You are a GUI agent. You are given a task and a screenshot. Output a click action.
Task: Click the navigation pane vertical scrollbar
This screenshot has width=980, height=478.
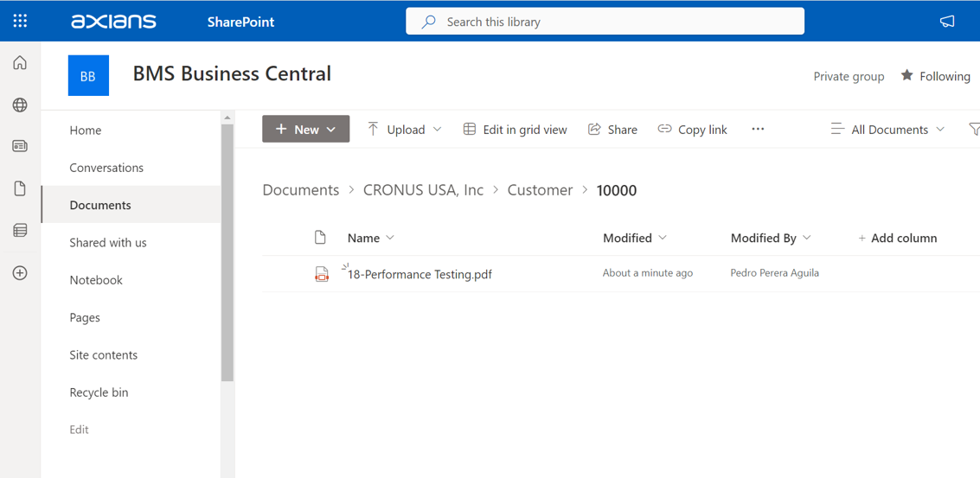click(227, 252)
